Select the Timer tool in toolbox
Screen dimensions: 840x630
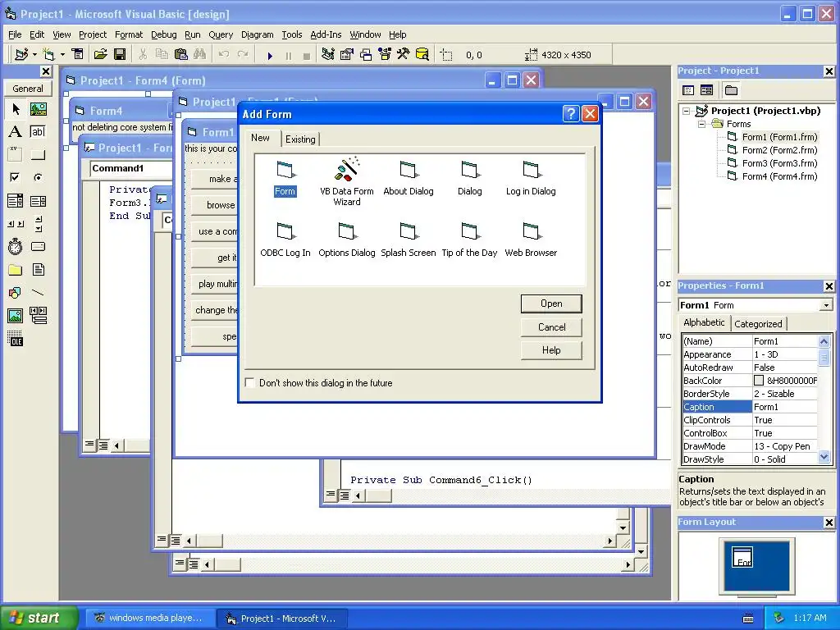(x=16, y=247)
